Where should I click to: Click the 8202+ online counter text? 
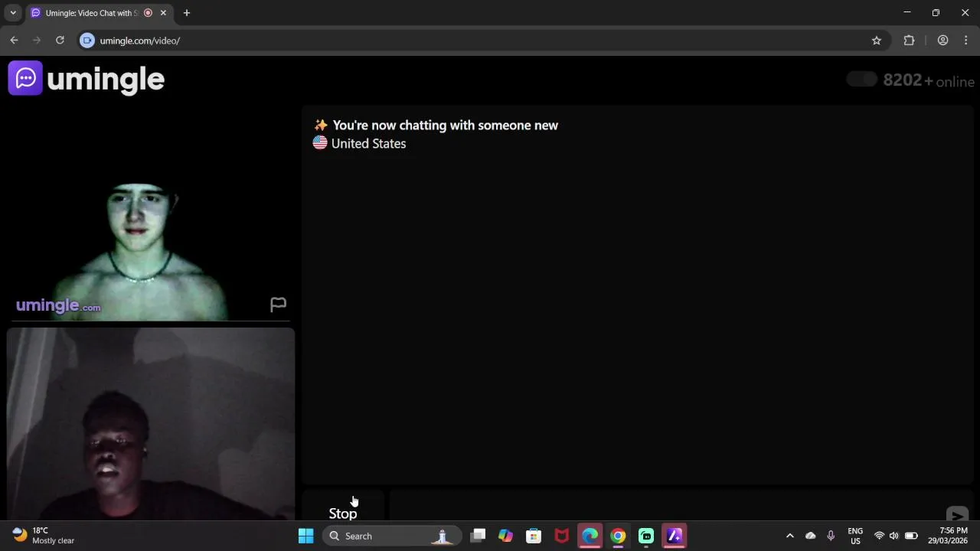pos(929,80)
